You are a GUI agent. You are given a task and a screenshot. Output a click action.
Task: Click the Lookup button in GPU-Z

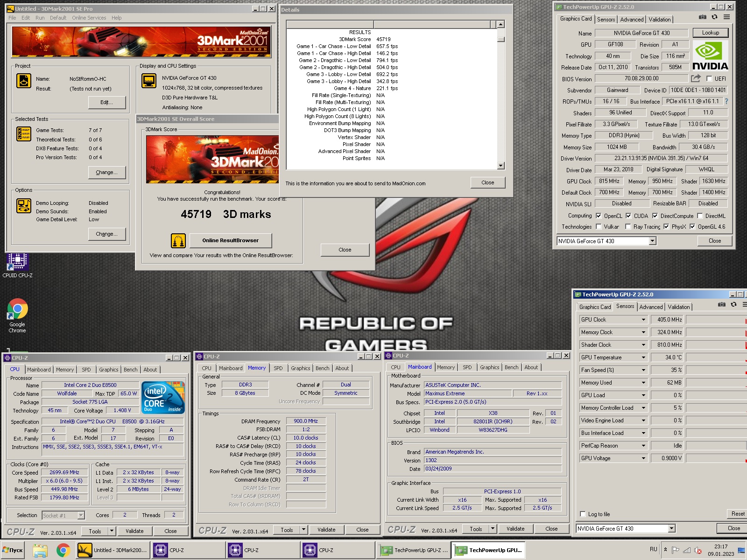710,33
